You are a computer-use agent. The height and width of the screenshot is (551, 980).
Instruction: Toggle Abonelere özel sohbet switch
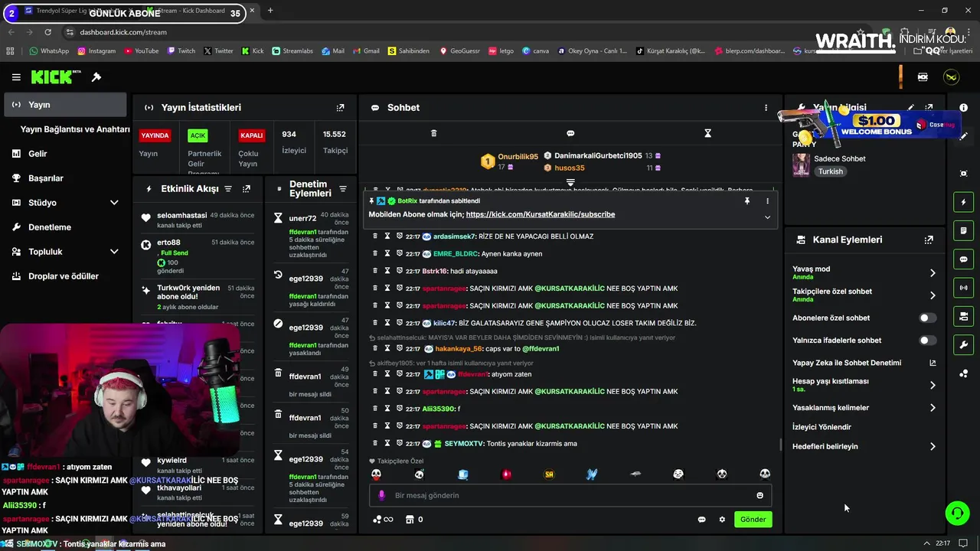tap(927, 318)
